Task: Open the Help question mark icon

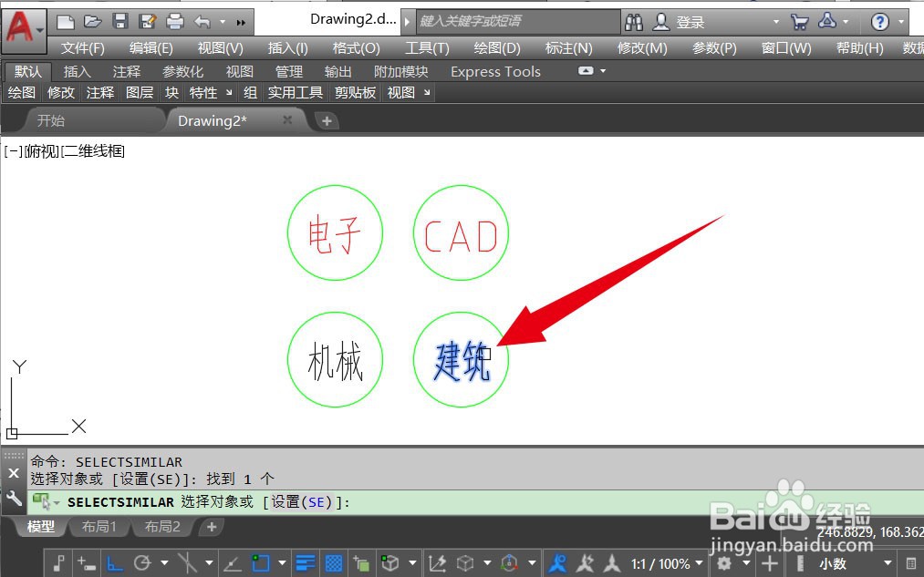Action: [880, 23]
